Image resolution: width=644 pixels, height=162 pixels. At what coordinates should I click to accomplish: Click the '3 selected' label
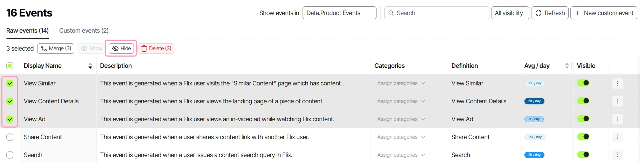pyautogui.click(x=20, y=48)
